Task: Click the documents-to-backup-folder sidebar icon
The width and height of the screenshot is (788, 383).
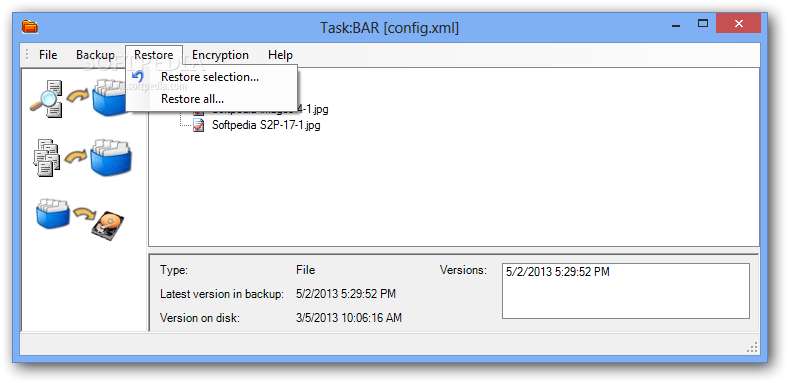Action: click(82, 158)
